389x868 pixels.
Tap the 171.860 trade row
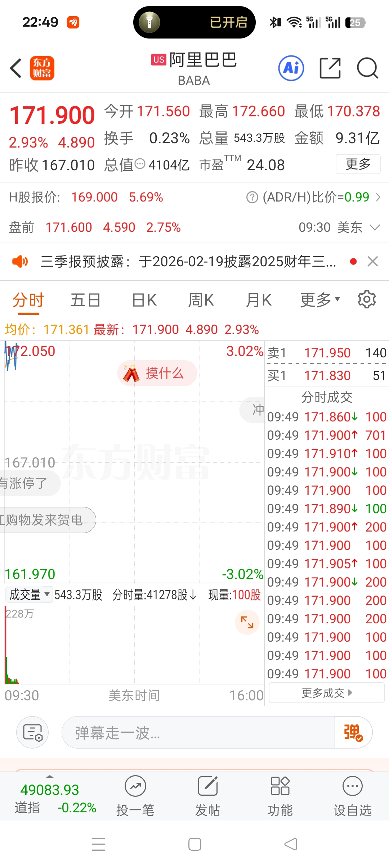(327, 417)
